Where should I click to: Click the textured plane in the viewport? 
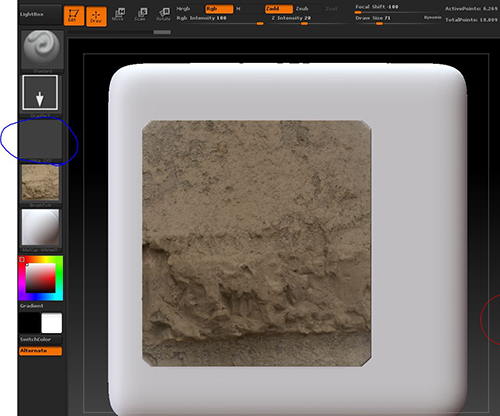click(x=257, y=243)
